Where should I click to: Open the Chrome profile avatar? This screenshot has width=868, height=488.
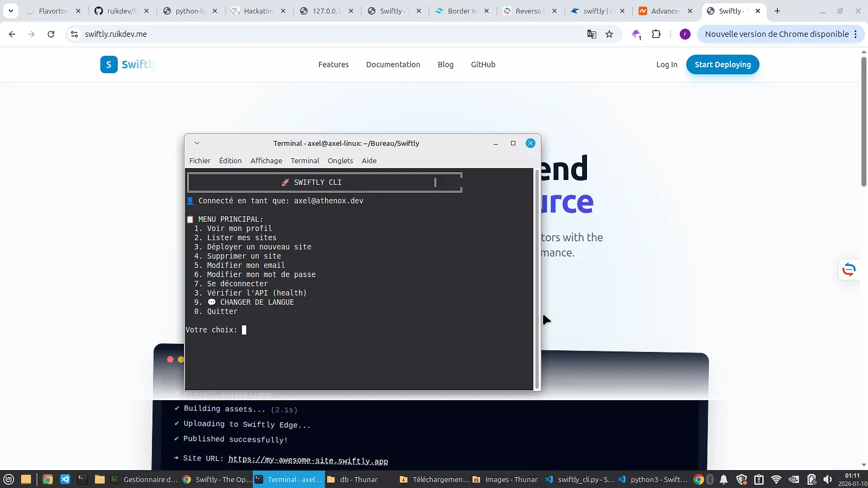pyautogui.click(x=685, y=34)
